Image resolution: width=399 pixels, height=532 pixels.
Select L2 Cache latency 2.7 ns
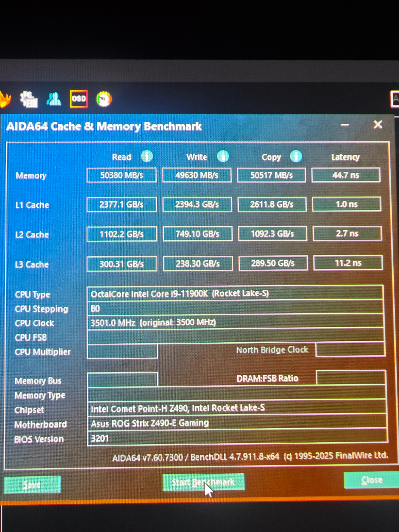click(x=348, y=233)
